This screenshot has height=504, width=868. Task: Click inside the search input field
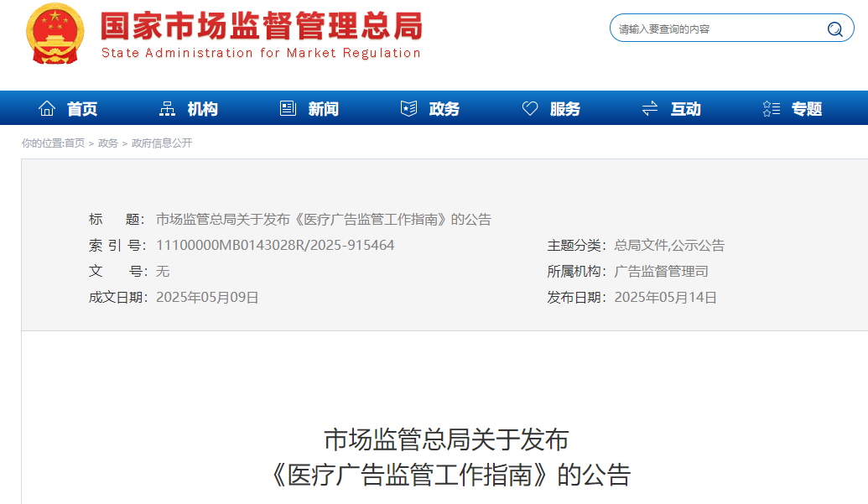[x=713, y=28]
